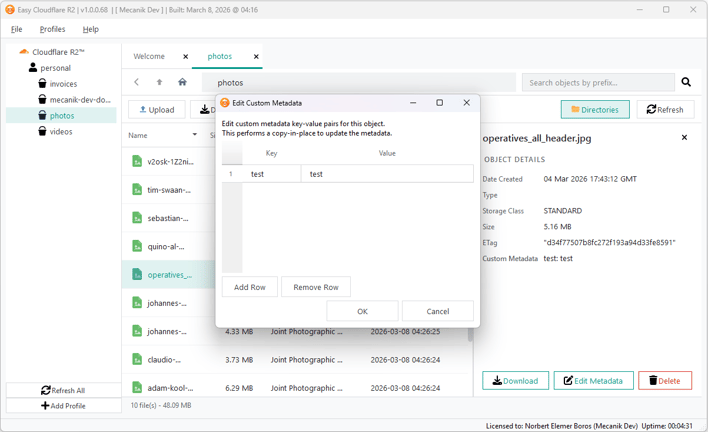Viewport: 708px width, 432px height.
Task: Click image file icon for adam-kool-...
Action: [137, 387]
